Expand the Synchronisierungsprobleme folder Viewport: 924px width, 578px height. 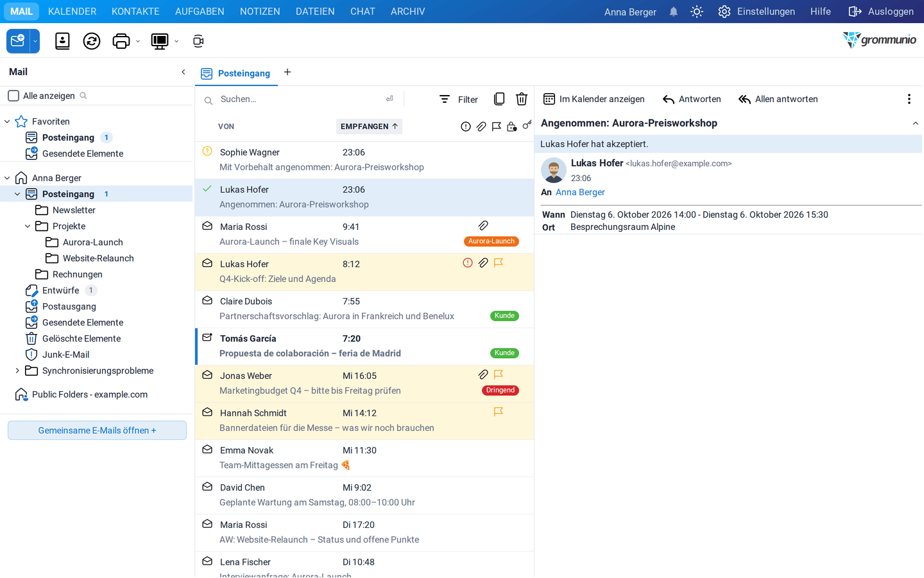click(x=17, y=371)
